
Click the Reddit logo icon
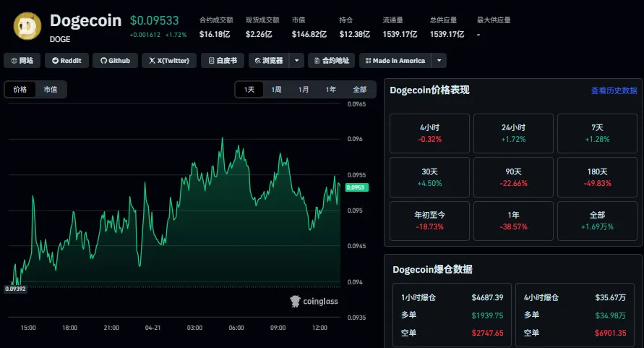click(x=55, y=61)
